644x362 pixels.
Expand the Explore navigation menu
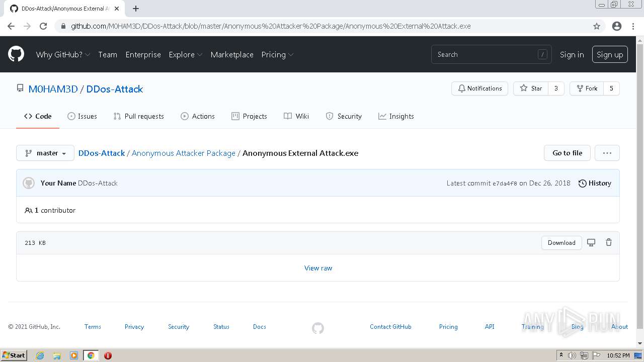tap(185, 54)
